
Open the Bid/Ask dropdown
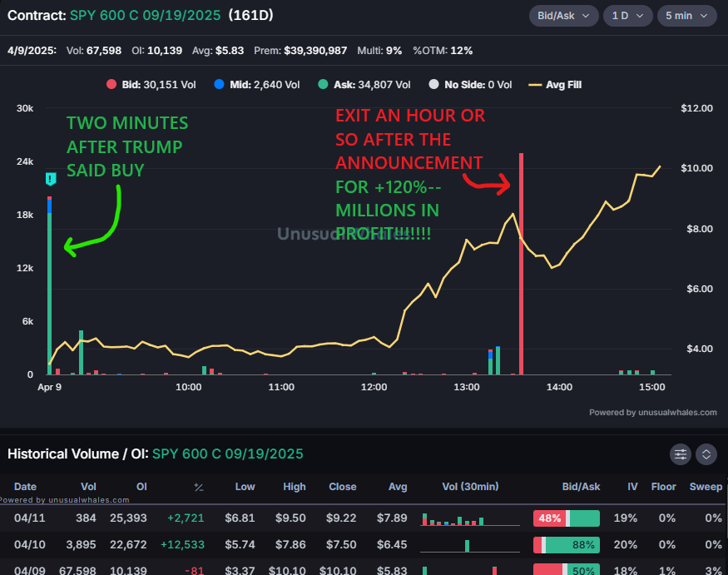tap(563, 16)
